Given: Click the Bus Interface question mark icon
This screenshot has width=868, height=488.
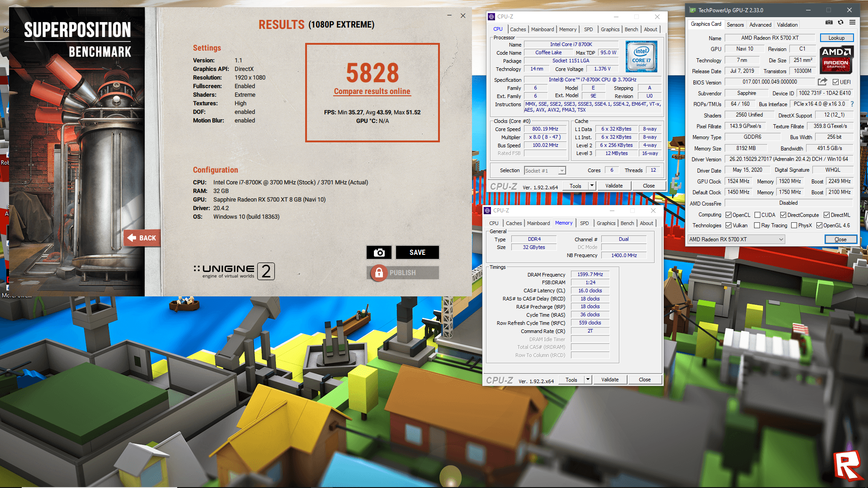Looking at the screenshot, I should (x=852, y=104).
